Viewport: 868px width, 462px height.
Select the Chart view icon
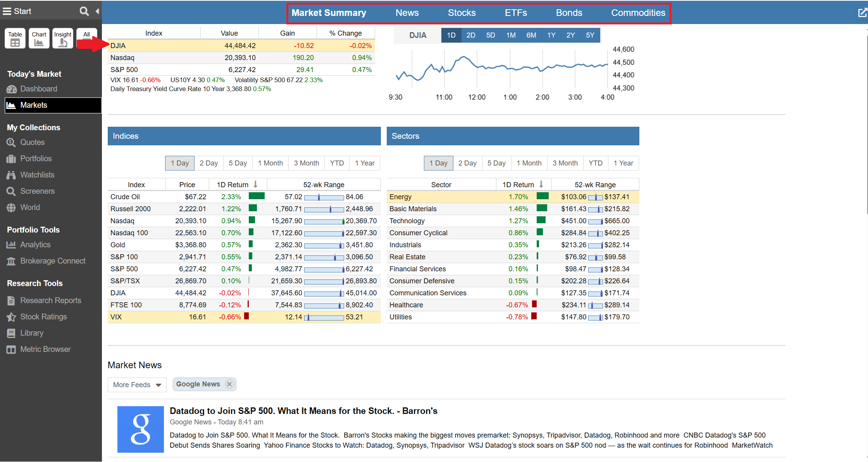point(39,38)
